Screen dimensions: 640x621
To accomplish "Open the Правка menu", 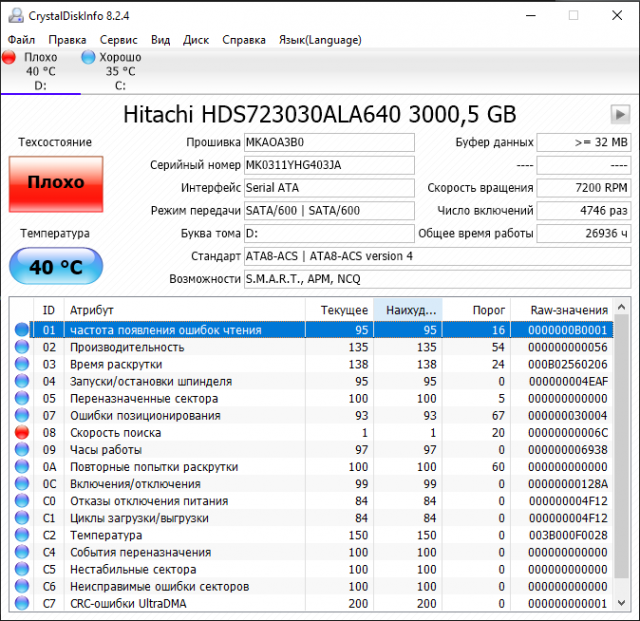I will pos(67,40).
